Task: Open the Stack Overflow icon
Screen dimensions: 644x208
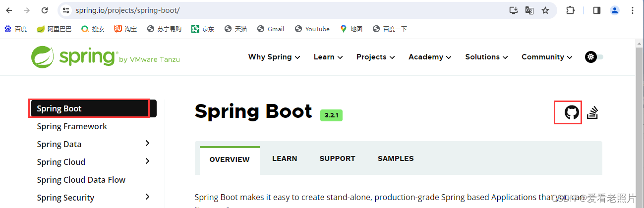Action: [x=592, y=113]
